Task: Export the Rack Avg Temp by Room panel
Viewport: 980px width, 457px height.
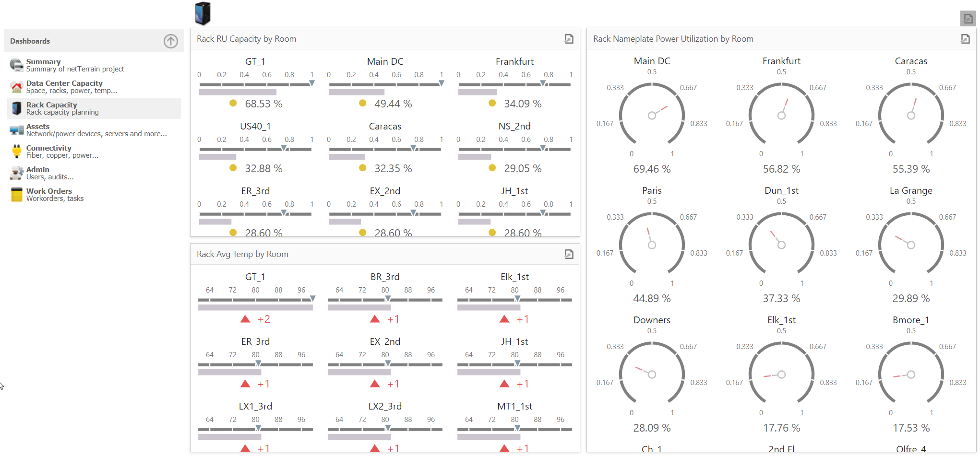Action: tap(569, 254)
